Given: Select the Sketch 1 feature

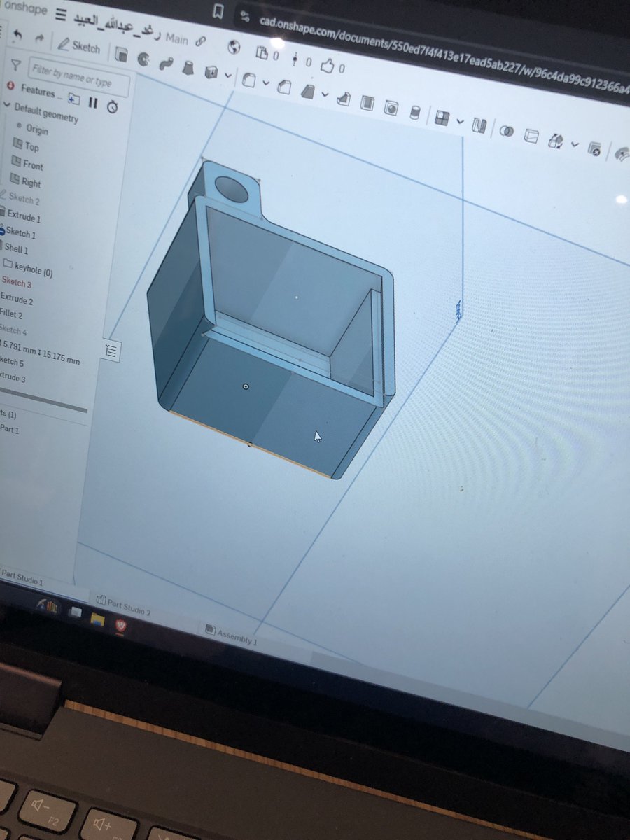Looking at the screenshot, I should pyautogui.click(x=21, y=233).
